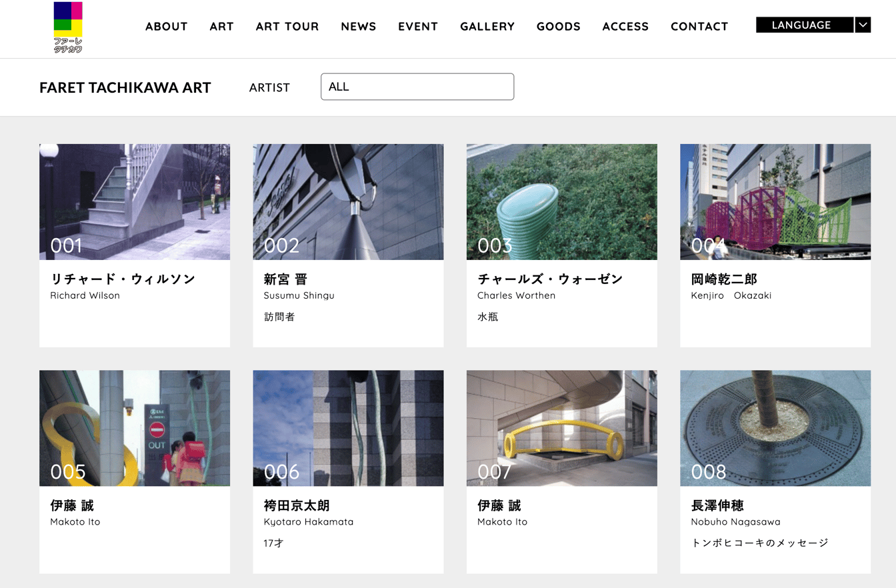896x588 pixels.
Task: Select the CONTACT menu link
Action: (x=699, y=27)
